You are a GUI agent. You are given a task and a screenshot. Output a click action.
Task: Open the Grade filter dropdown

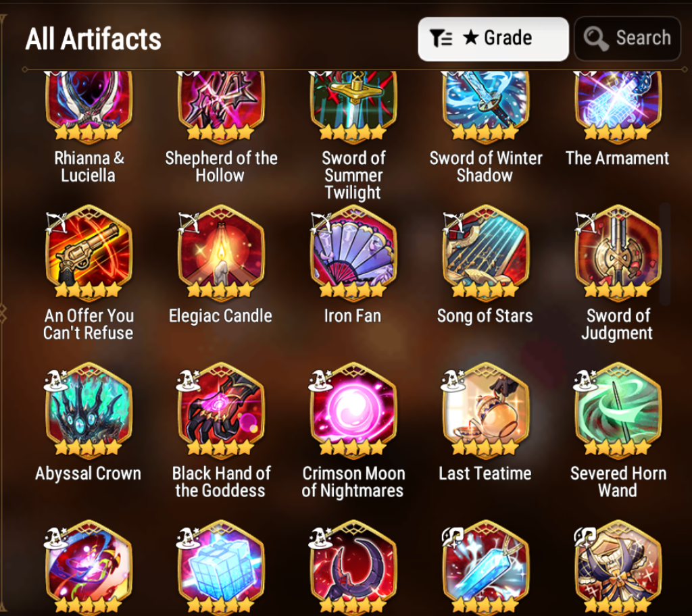[493, 38]
